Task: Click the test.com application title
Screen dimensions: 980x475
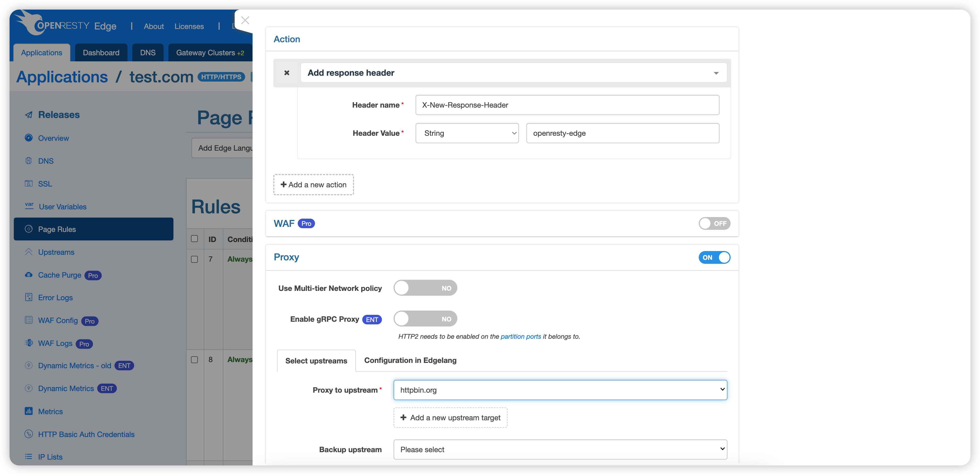Action: [162, 77]
